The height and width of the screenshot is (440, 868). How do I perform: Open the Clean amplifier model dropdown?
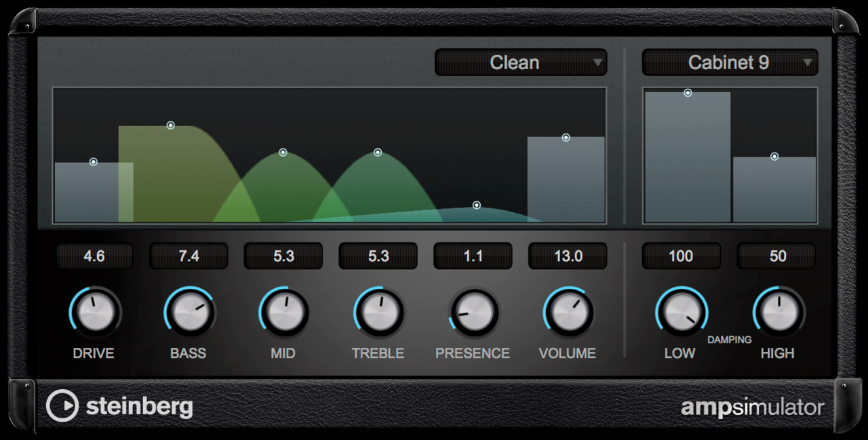tap(521, 62)
